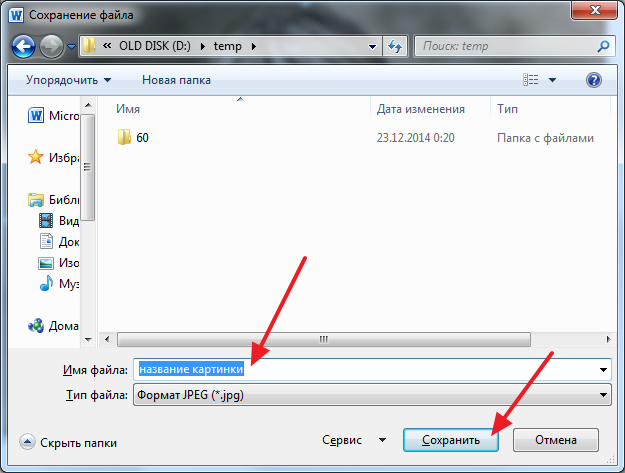
Task: Create folder with Новая папка
Action: point(176,80)
